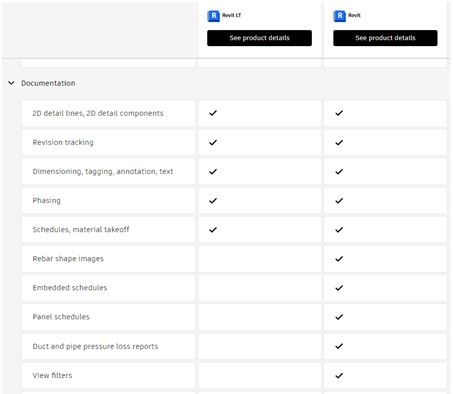The image size is (453, 394).
Task: Select 'Schedules, material takeoff' row label
Action: click(x=81, y=229)
